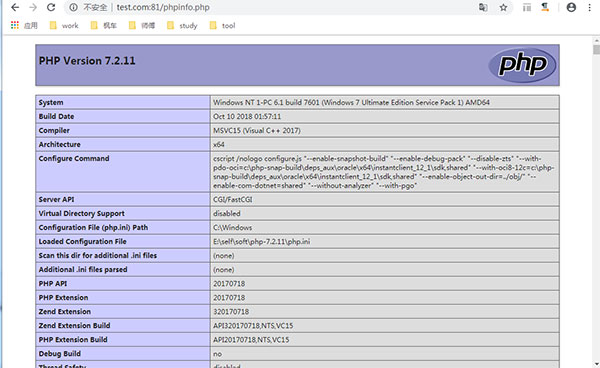Click the address bar URL test.com:81/phpinfo.php

163,7
